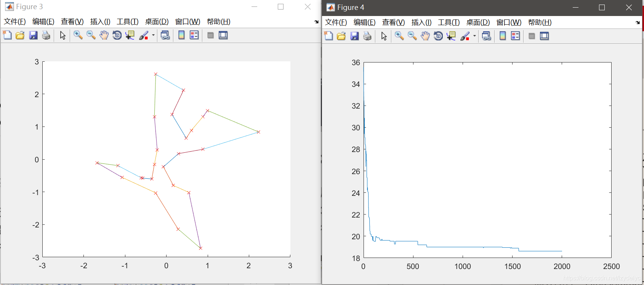Click New Figure icon in Figure 4

pyautogui.click(x=328, y=36)
